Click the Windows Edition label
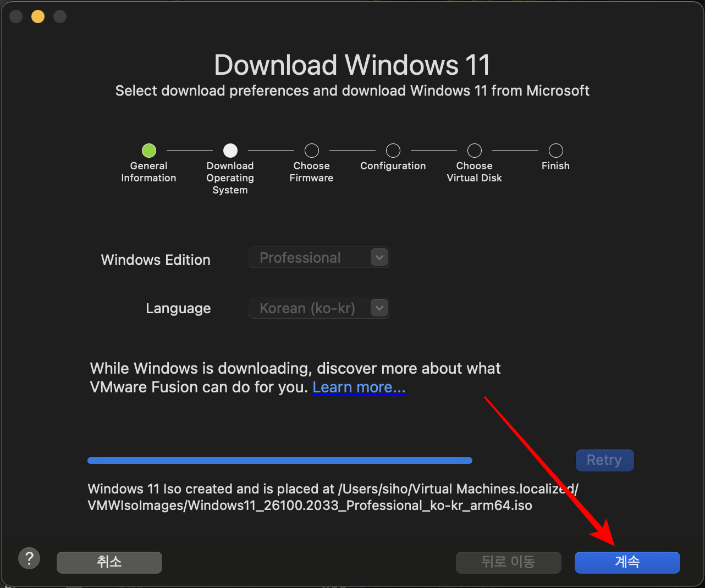 [156, 260]
